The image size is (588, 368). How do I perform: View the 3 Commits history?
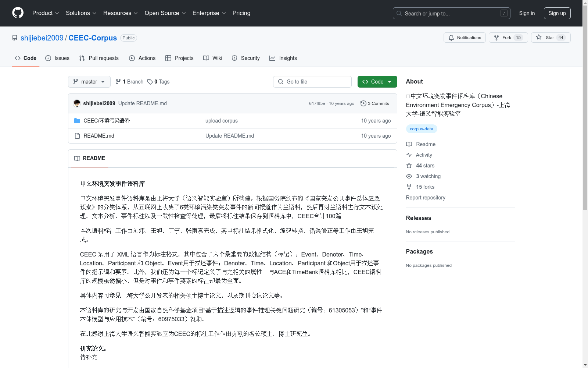coord(375,103)
